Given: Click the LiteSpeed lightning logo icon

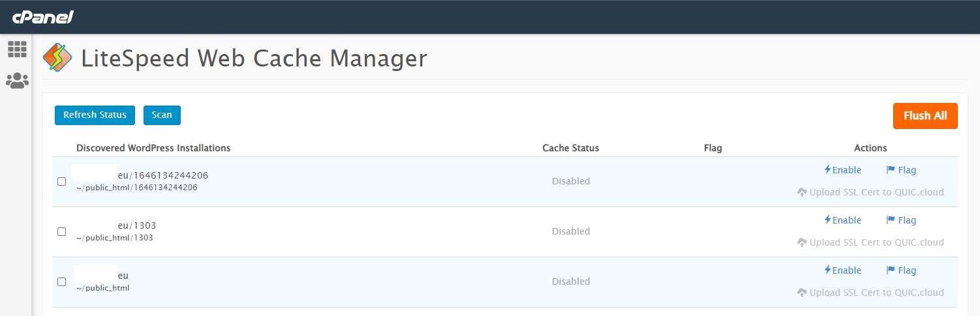Looking at the screenshot, I should click(x=57, y=58).
